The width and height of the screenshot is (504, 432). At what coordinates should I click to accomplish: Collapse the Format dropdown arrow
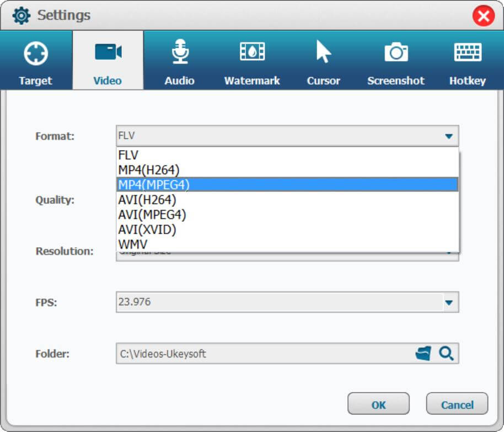(449, 136)
